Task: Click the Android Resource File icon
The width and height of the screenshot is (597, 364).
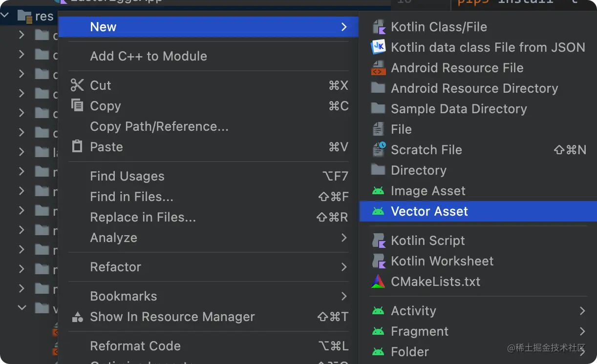Action: [379, 68]
